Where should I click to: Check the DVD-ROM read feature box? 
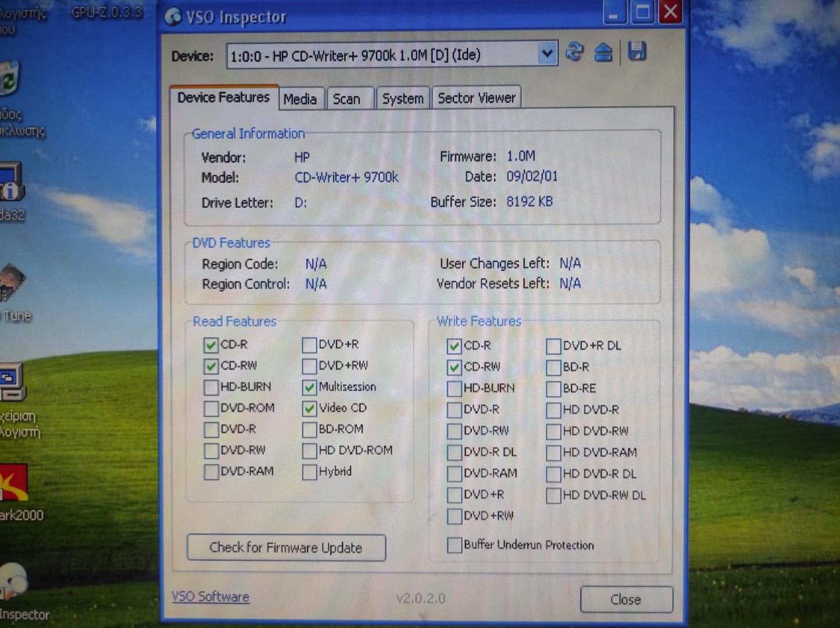(x=211, y=408)
